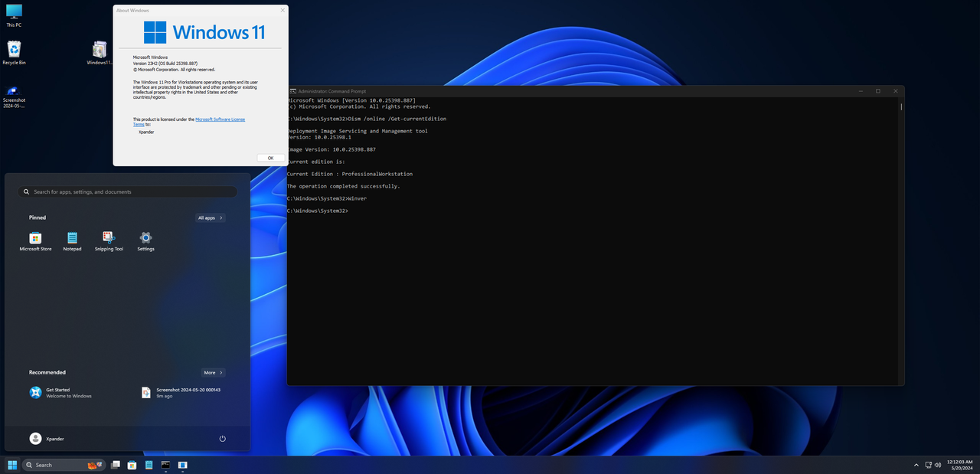980x474 pixels.
Task: Open the taskbar clock and date
Action: click(x=959, y=465)
